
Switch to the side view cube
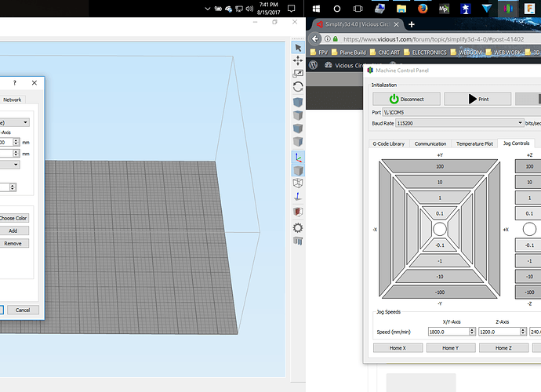[x=298, y=141]
